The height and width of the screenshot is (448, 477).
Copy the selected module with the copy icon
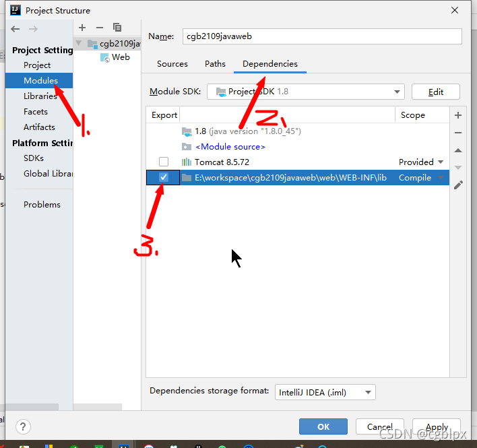pos(117,28)
